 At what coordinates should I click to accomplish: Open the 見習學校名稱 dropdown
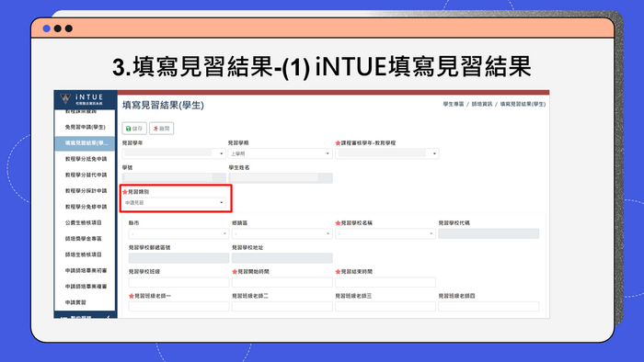click(x=385, y=233)
